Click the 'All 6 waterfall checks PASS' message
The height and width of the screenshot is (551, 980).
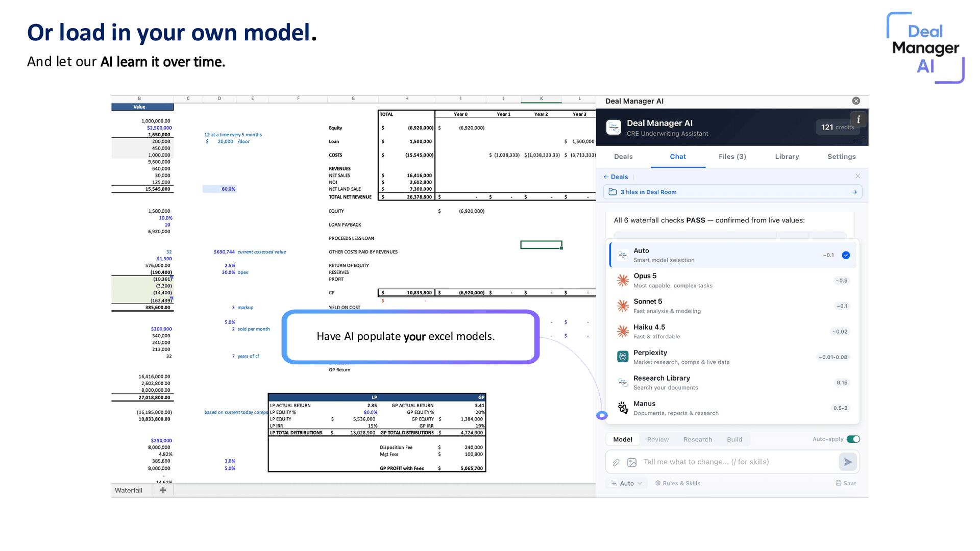(709, 220)
